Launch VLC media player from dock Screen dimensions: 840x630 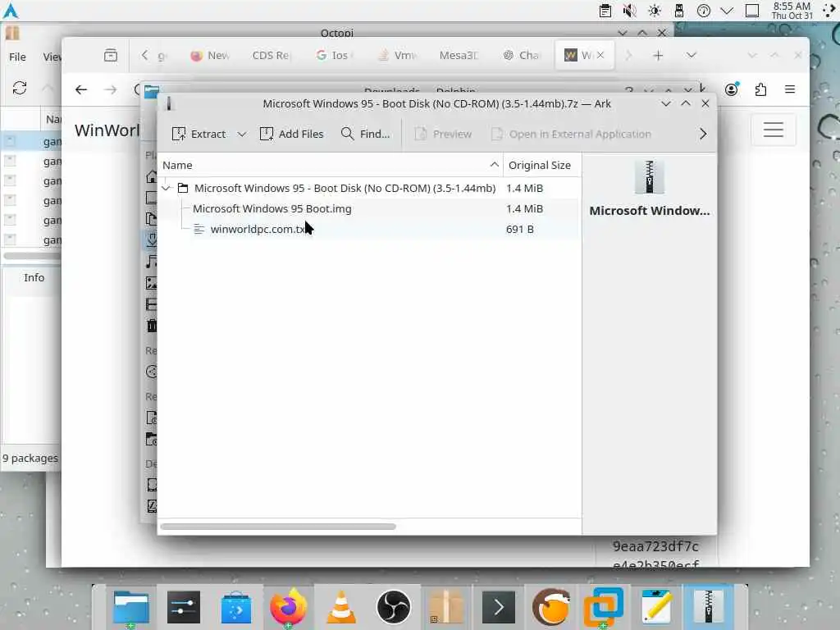(x=340, y=608)
